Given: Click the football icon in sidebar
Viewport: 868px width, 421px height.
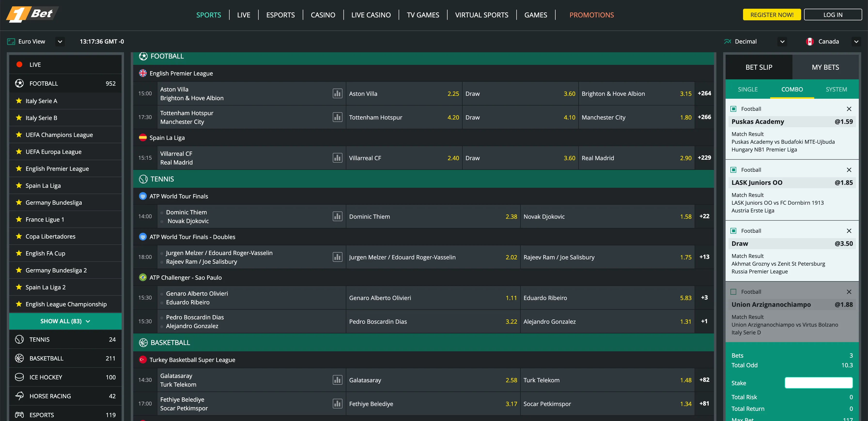Looking at the screenshot, I should pos(20,83).
